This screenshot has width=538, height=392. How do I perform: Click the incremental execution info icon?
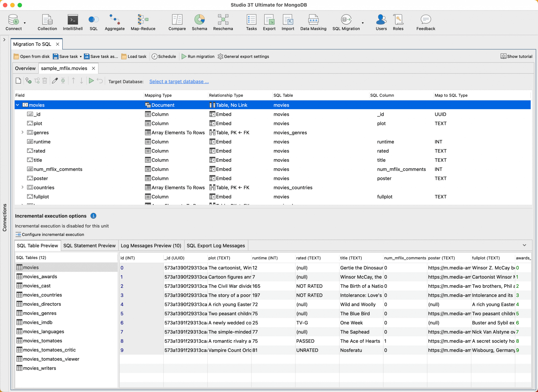click(x=93, y=216)
